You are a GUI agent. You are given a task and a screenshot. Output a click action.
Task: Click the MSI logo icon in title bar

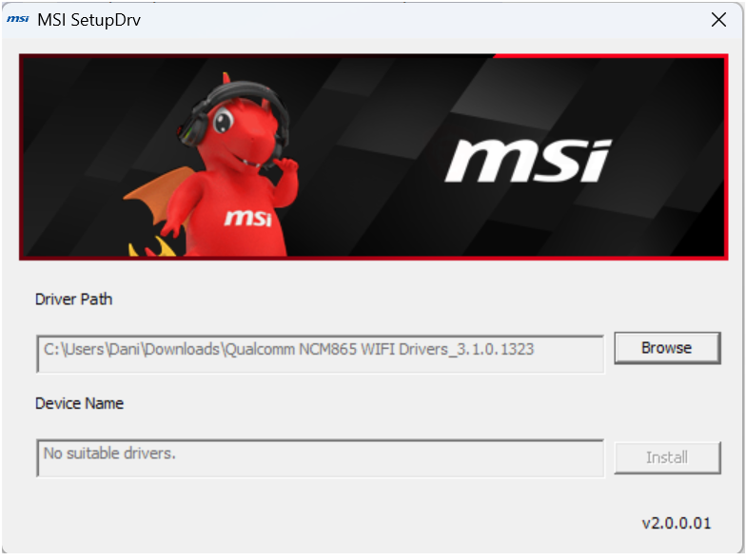pyautogui.click(x=17, y=19)
